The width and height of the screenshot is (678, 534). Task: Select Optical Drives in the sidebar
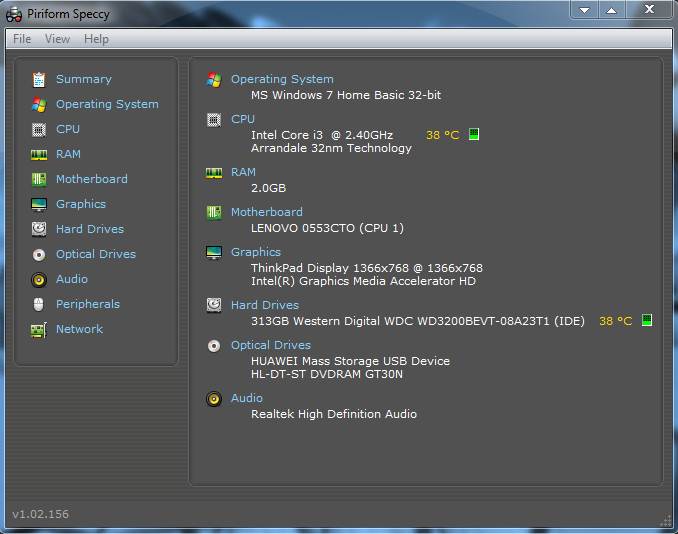pyautogui.click(x=96, y=254)
